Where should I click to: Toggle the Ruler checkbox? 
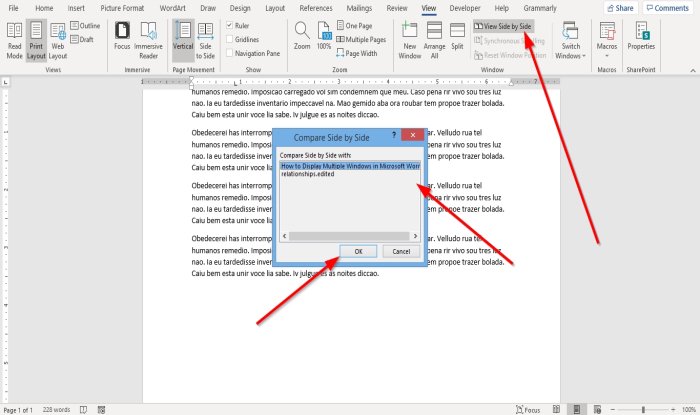click(x=229, y=26)
